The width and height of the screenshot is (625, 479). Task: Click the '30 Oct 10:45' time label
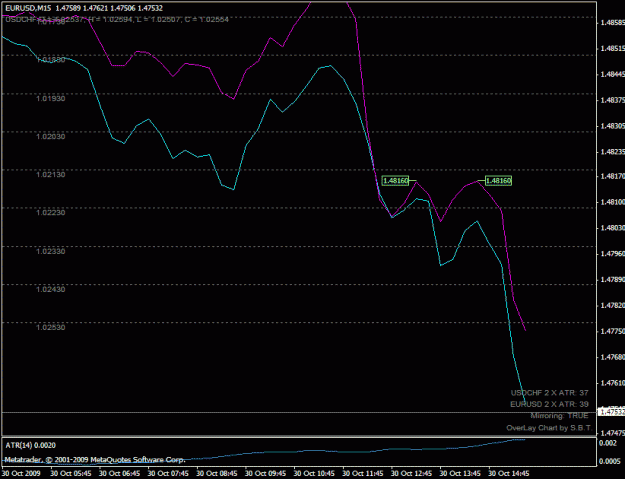314,473
